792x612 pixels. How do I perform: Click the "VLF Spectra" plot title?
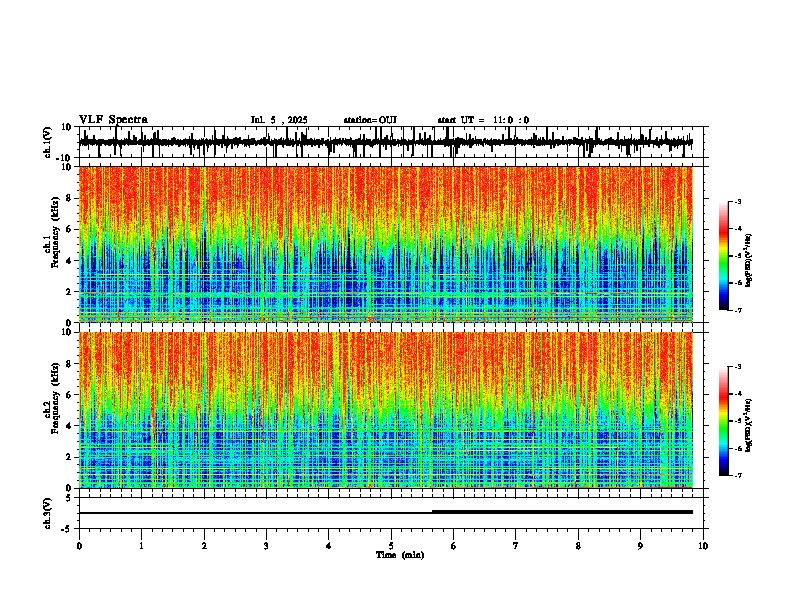(114, 120)
